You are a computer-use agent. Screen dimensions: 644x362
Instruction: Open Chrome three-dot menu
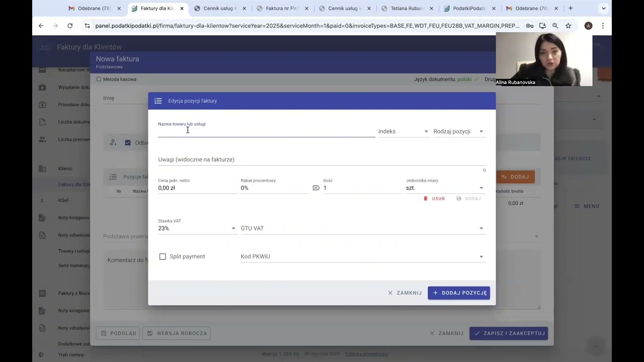coord(603,26)
